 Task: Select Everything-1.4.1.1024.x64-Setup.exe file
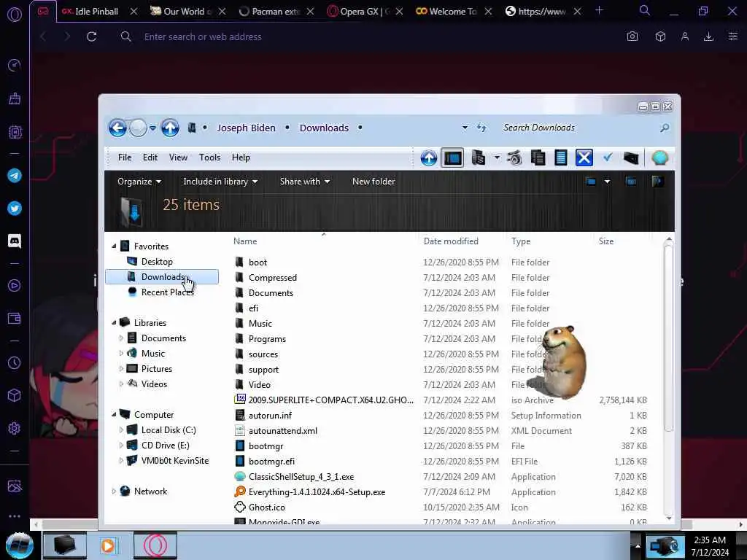point(317,492)
